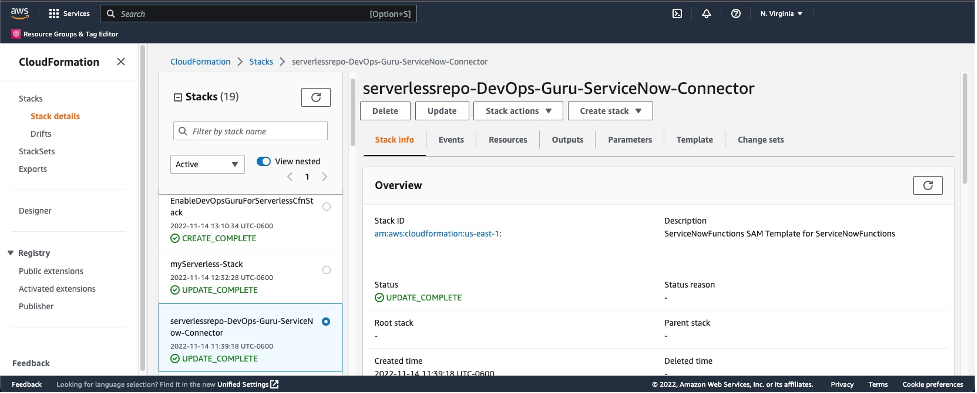Close the CloudFormation side navigation
Screen dimensions: 977x393
(x=121, y=62)
